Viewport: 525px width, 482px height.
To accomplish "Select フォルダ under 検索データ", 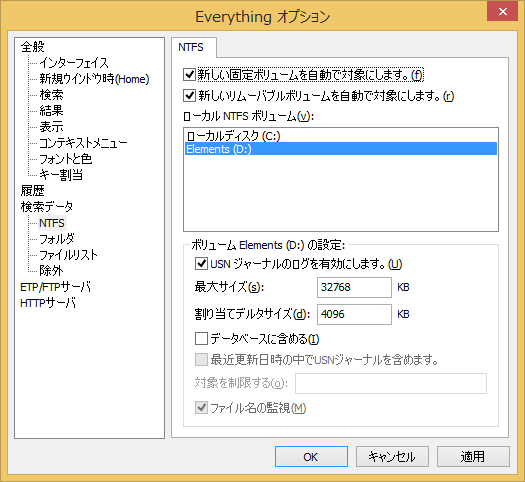I will pos(57,239).
